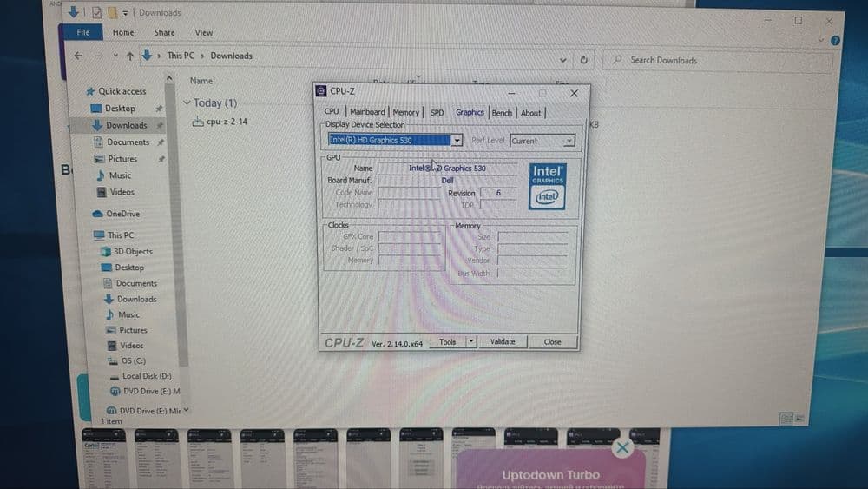This screenshot has height=489, width=868.
Task: Refresh the Downloads folder view
Action: click(583, 59)
